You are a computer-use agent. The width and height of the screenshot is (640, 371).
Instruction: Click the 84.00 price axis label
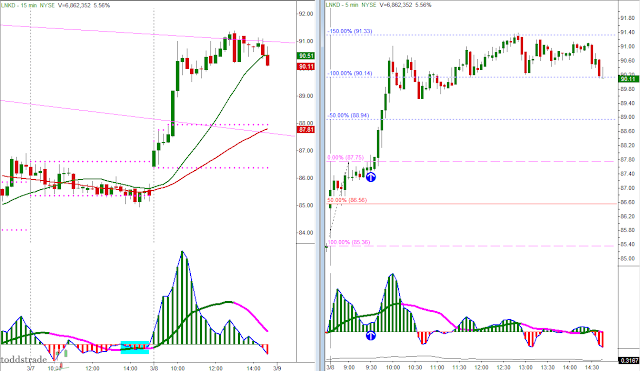pyautogui.click(x=306, y=233)
